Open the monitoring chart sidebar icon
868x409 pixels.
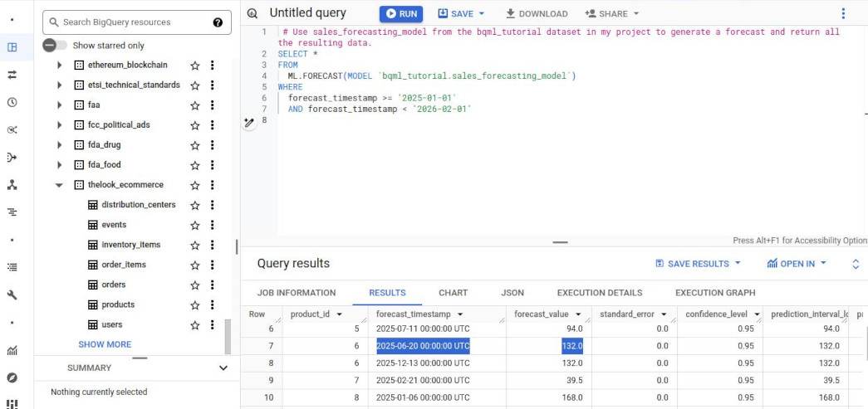click(x=12, y=350)
